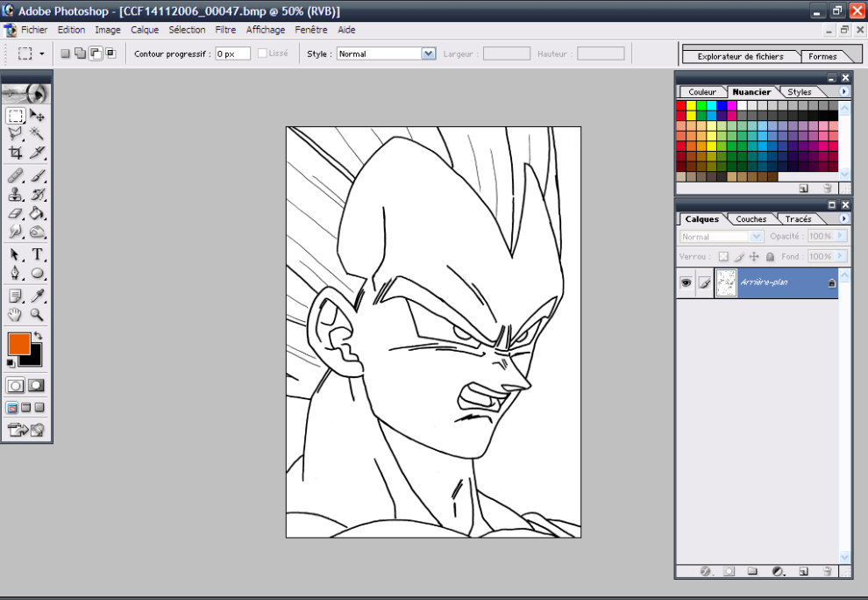Open the Filtre menu

point(225,30)
